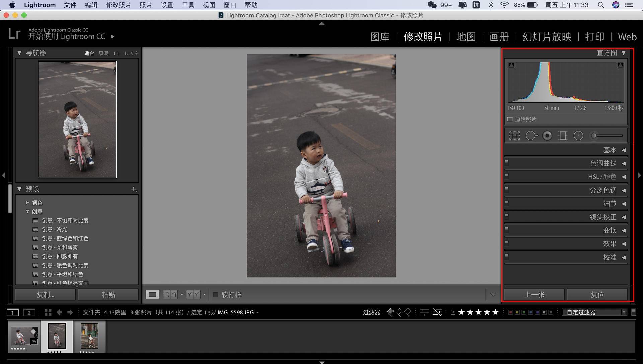The height and width of the screenshot is (364, 643).
Task: Select the Radial Filter tool
Action: 578,136
